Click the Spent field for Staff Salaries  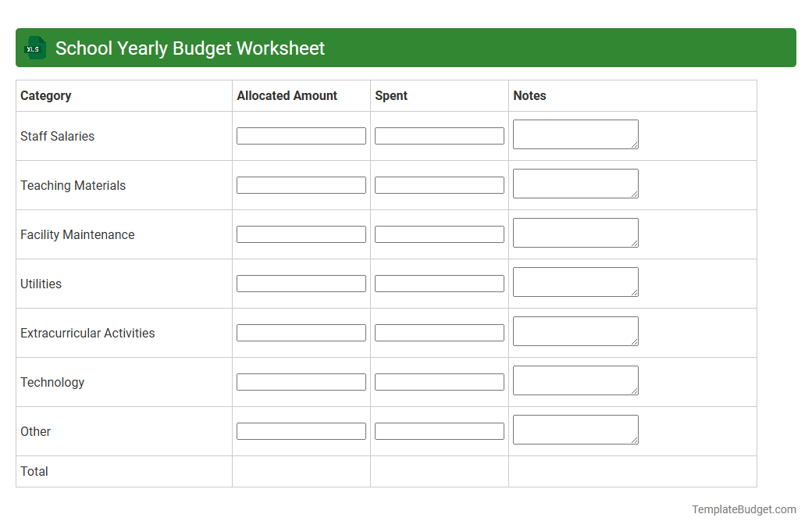pyautogui.click(x=439, y=135)
